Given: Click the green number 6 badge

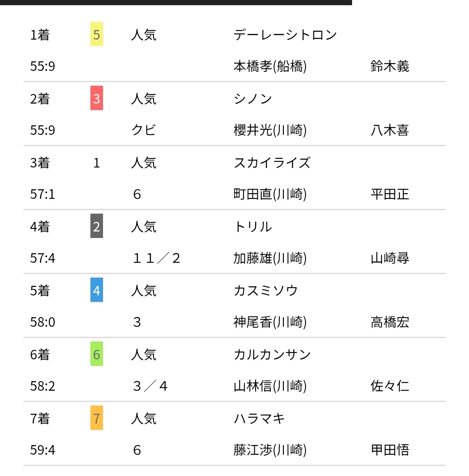Looking at the screenshot, I should pyautogui.click(x=96, y=354).
